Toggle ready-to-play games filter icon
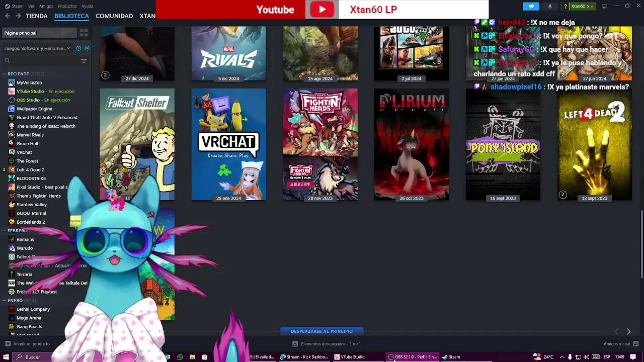The height and width of the screenshot is (362, 644). click(87, 48)
